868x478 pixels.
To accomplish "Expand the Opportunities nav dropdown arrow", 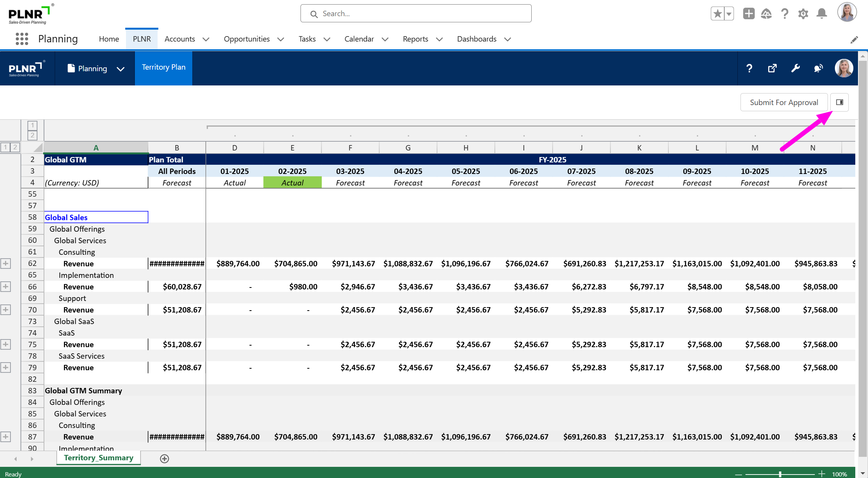I will [x=280, y=39].
